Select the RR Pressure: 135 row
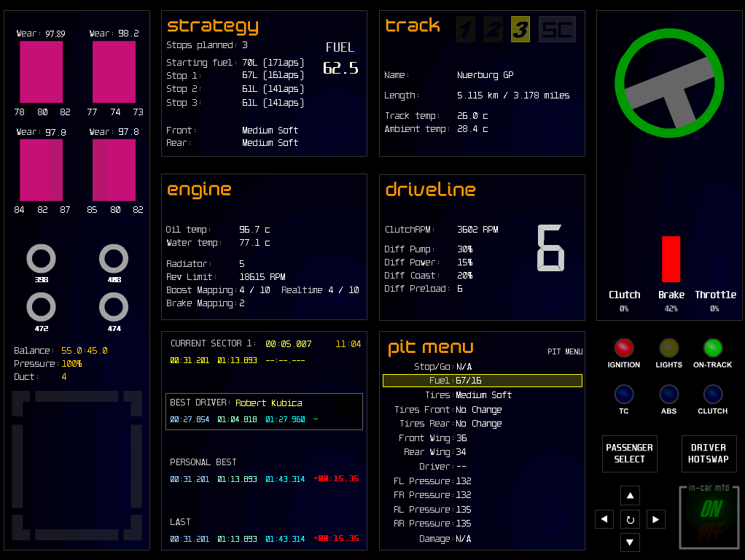 432,524
